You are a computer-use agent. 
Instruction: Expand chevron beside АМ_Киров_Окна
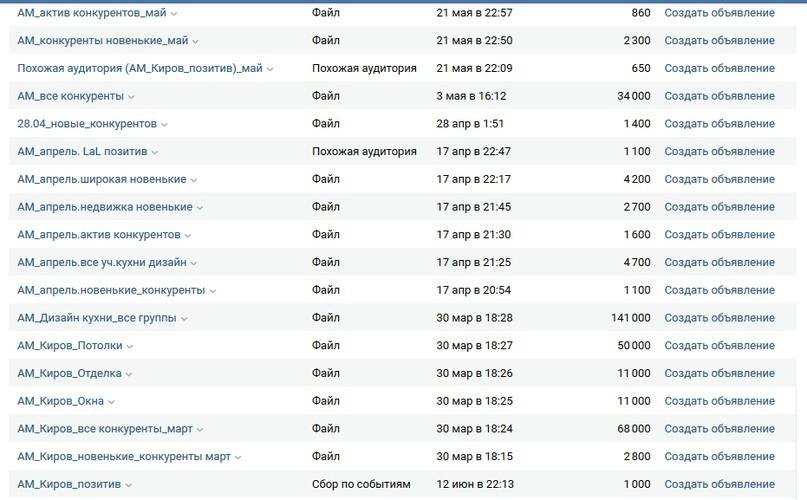click(112, 402)
